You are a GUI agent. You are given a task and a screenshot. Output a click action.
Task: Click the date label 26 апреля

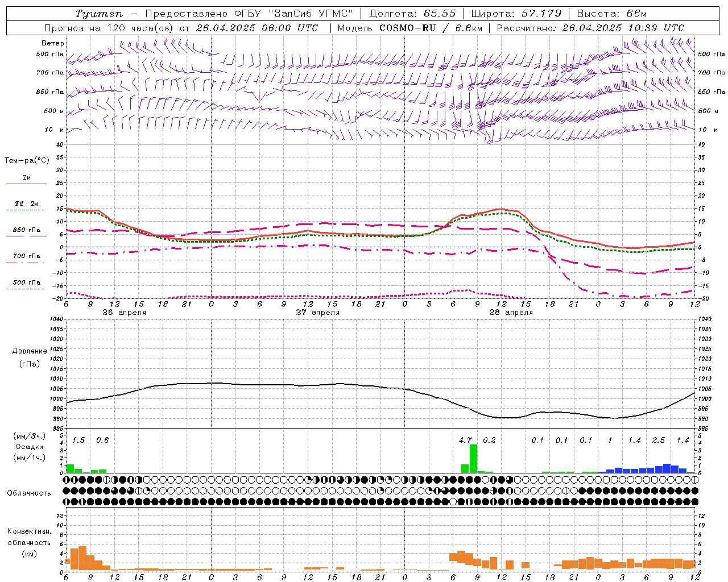tap(124, 313)
